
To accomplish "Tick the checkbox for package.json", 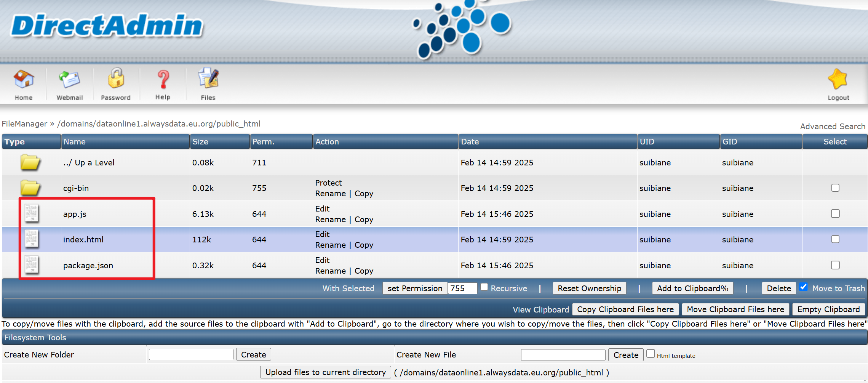I will pos(835,265).
